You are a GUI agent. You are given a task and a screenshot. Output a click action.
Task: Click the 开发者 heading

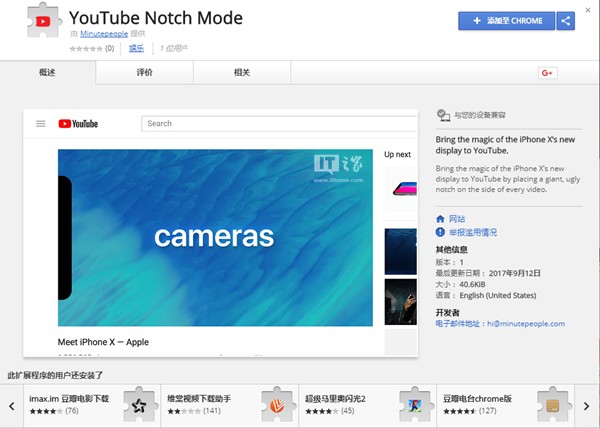pyautogui.click(x=447, y=312)
